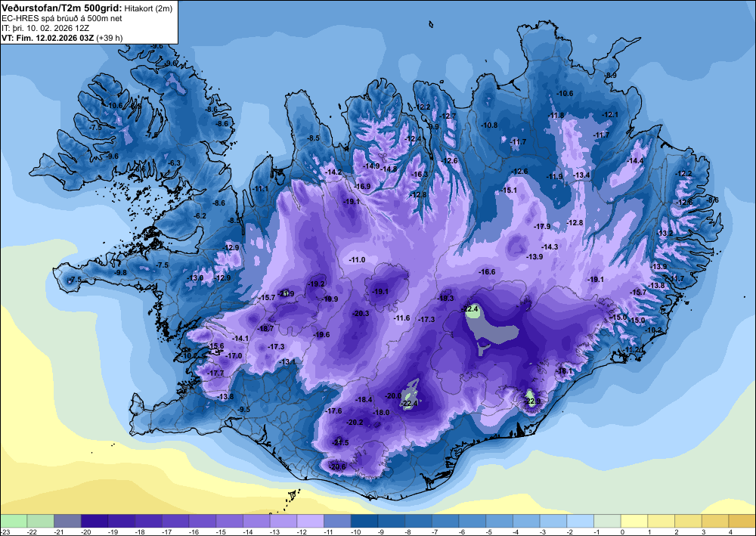Click the -14.4 temperature value
This screenshot has height=536, width=756.
coord(635,160)
